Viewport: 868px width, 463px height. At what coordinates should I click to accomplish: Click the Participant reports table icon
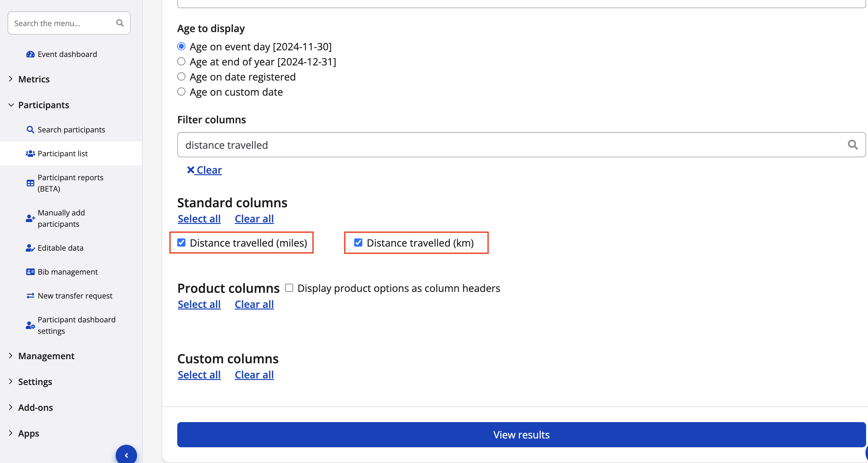30,183
